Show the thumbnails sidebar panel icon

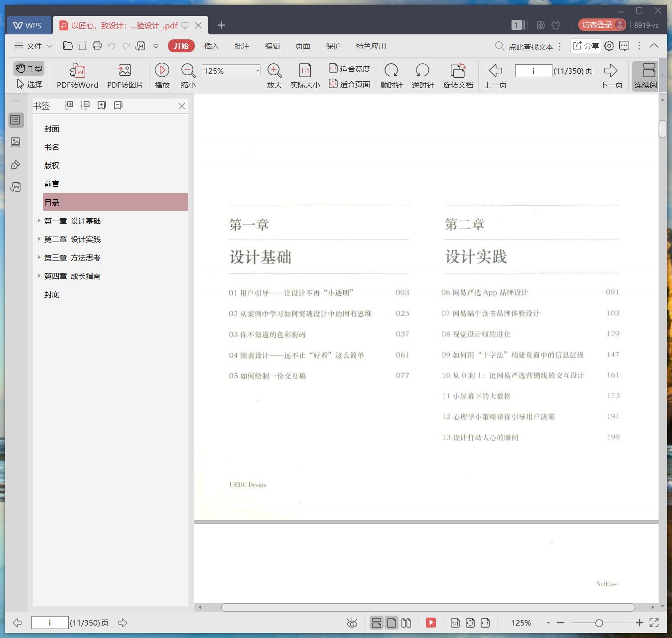[16, 142]
